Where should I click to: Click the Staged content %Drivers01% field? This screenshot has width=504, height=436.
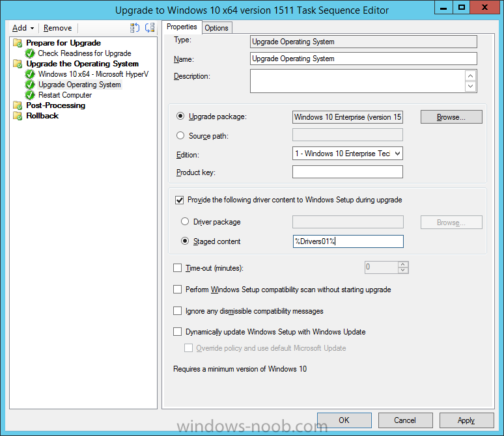[348, 241]
